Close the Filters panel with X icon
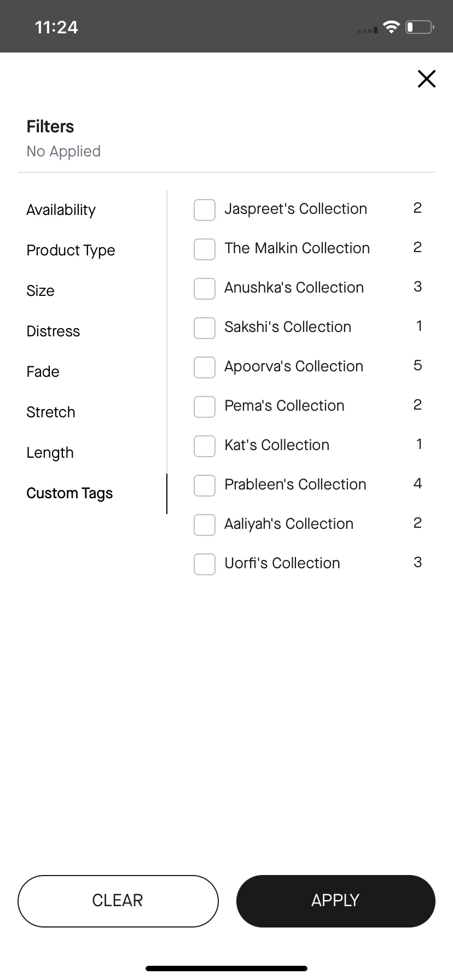This screenshot has width=453, height=980. [426, 79]
